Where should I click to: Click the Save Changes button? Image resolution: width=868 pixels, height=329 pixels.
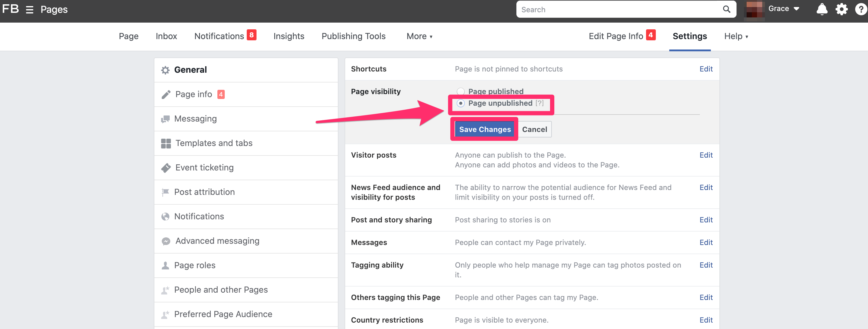click(484, 129)
